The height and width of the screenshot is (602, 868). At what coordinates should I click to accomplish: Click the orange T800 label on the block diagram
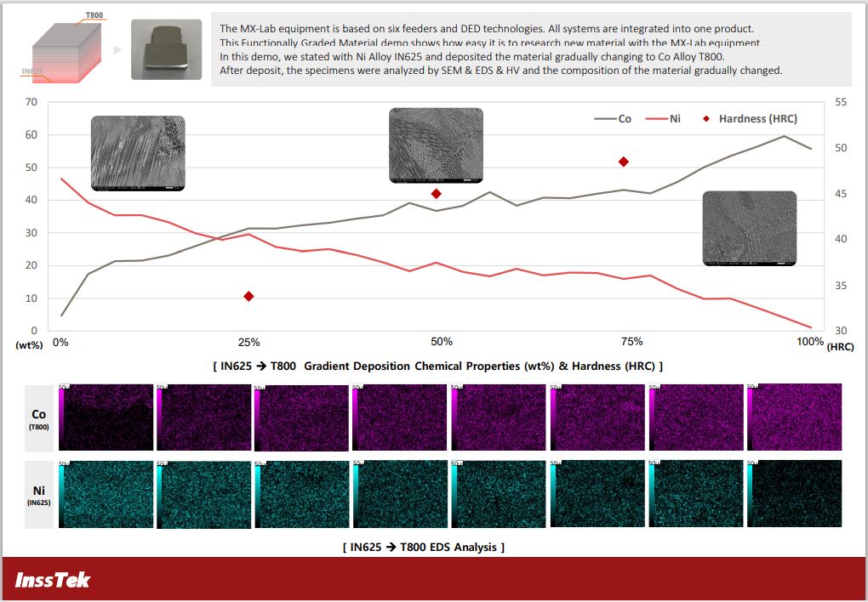pos(94,15)
